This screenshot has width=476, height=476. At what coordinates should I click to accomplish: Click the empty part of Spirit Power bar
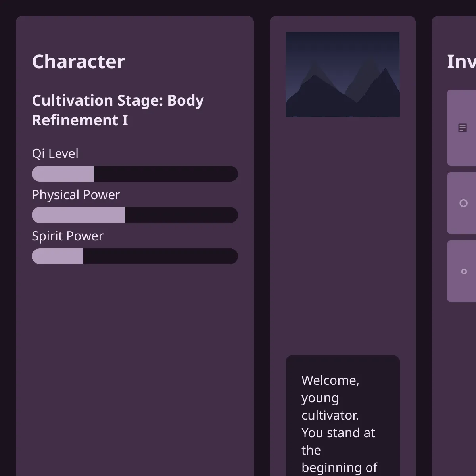coord(160,256)
